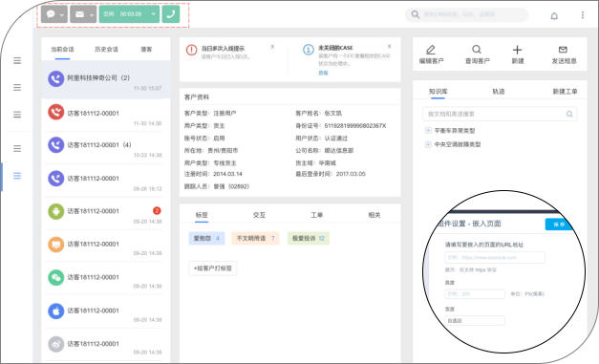The height and width of the screenshot is (364, 599).
Task: Open the three-dot more options menu
Action: pos(582,15)
